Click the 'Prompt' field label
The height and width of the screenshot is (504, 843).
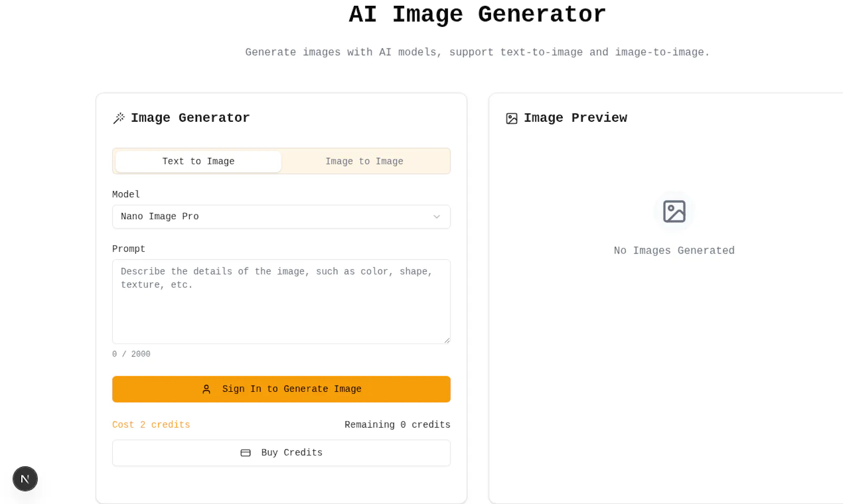coord(129,249)
